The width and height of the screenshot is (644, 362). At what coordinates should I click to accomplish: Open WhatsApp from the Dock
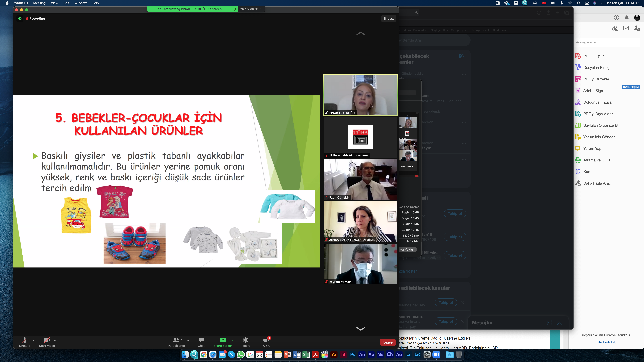(x=241, y=354)
